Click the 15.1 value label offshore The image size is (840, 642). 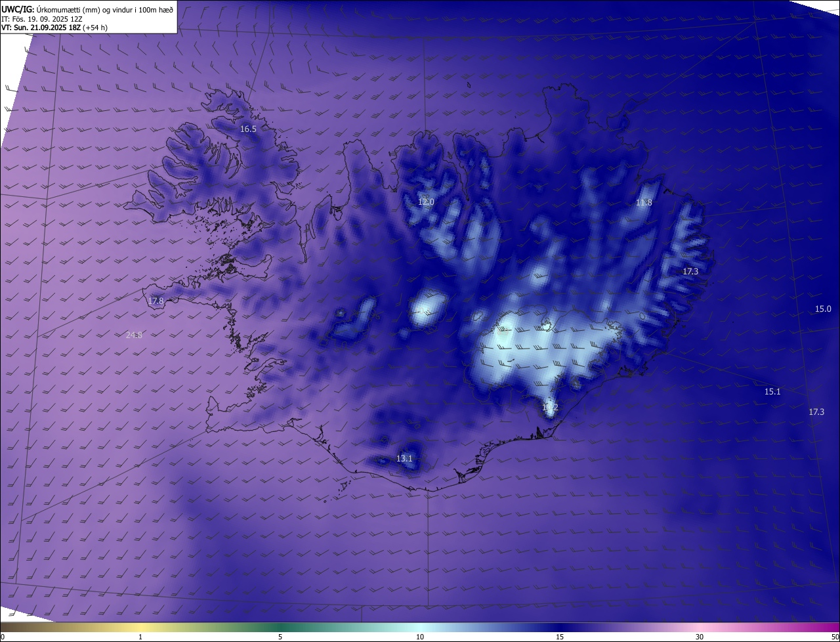772,392
